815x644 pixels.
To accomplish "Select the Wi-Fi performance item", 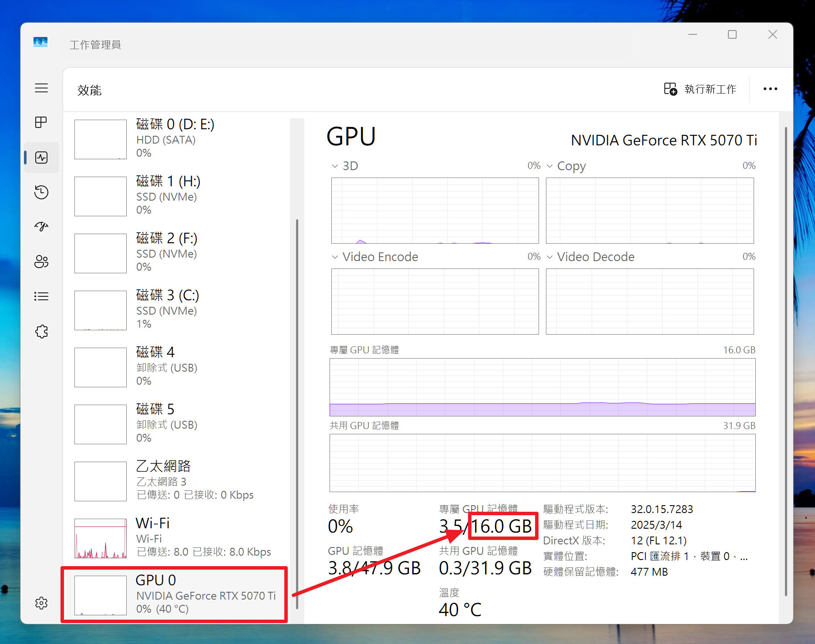I will [x=174, y=537].
